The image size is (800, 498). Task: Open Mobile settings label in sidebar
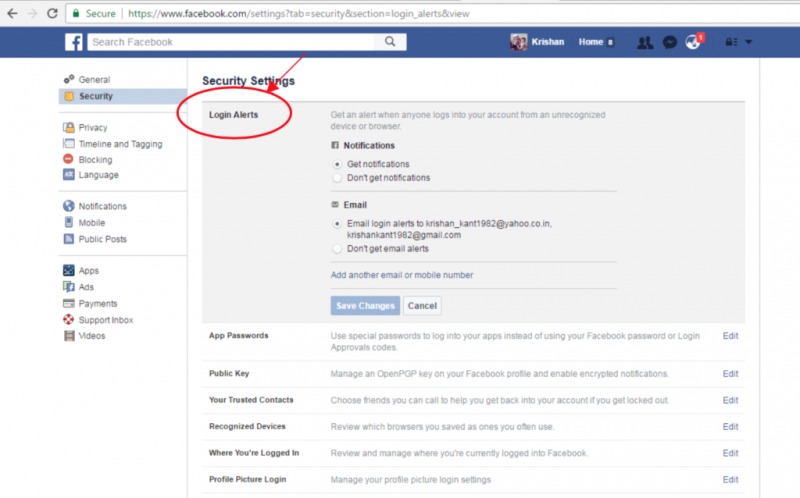pyautogui.click(x=92, y=223)
